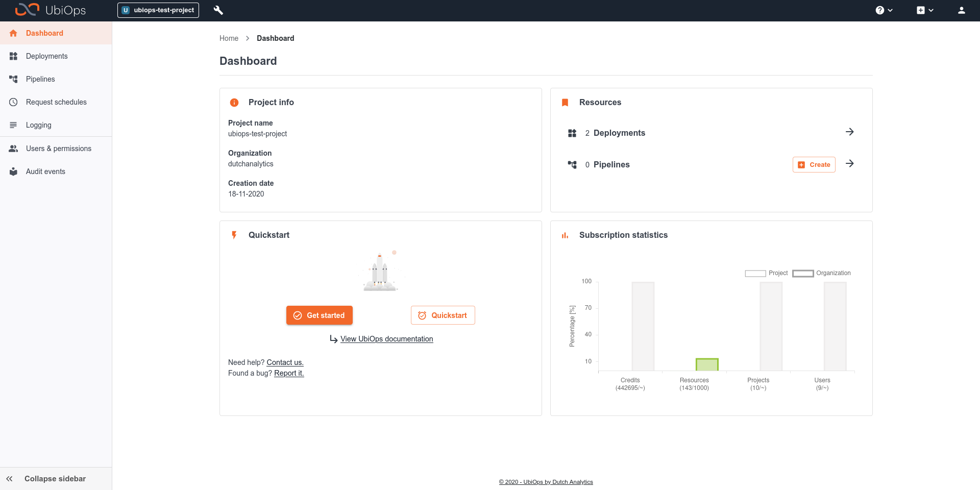980x490 pixels.
Task: Click the Subscription statistics chart icon
Action: 565,235
